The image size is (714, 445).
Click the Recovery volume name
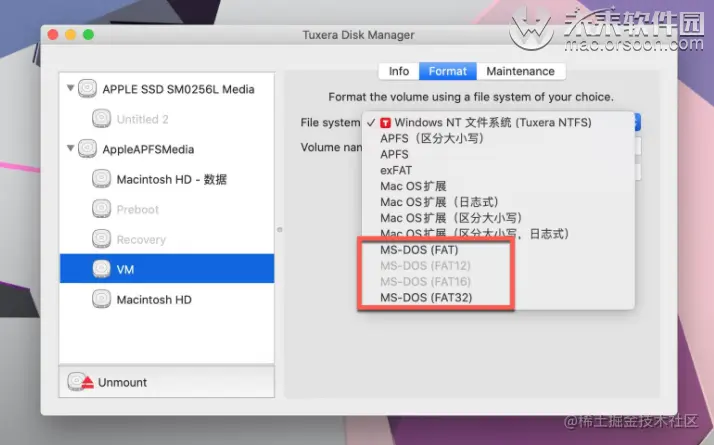(141, 240)
